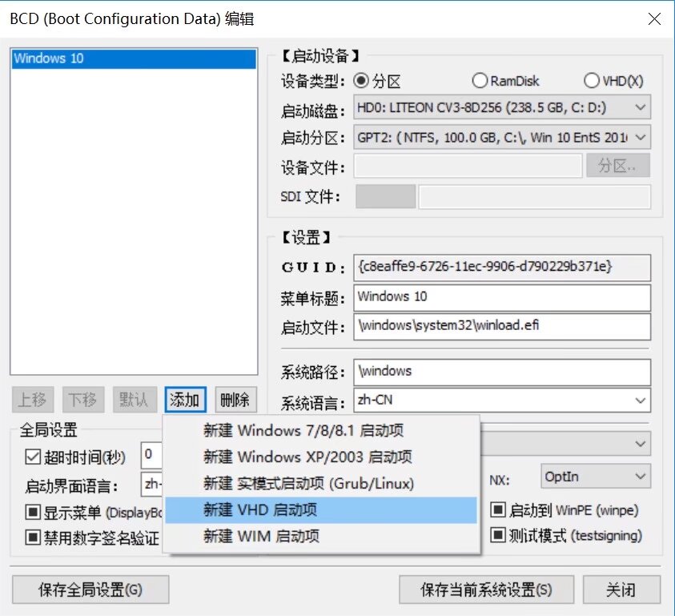Click the disabled 上移 button
The image size is (675, 616).
click(x=33, y=400)
